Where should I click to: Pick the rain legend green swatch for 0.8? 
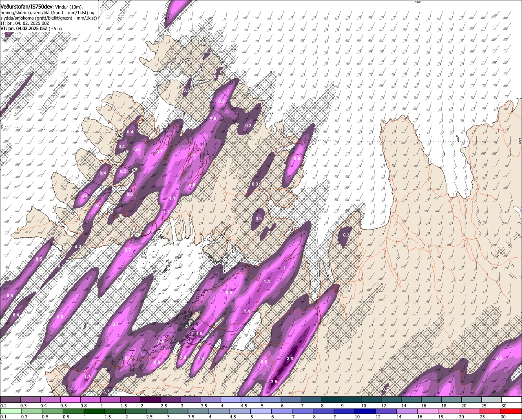[x=74, y=411]
